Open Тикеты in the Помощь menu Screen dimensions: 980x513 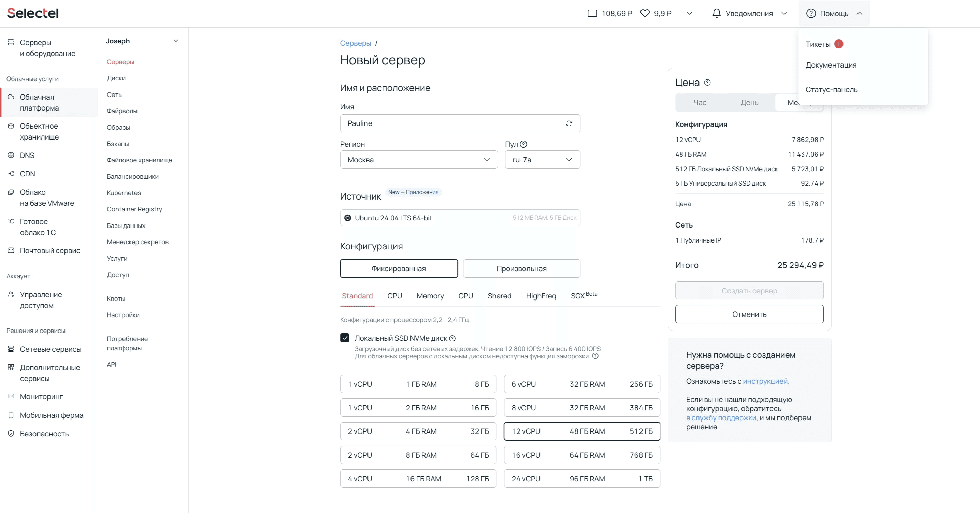818,44
